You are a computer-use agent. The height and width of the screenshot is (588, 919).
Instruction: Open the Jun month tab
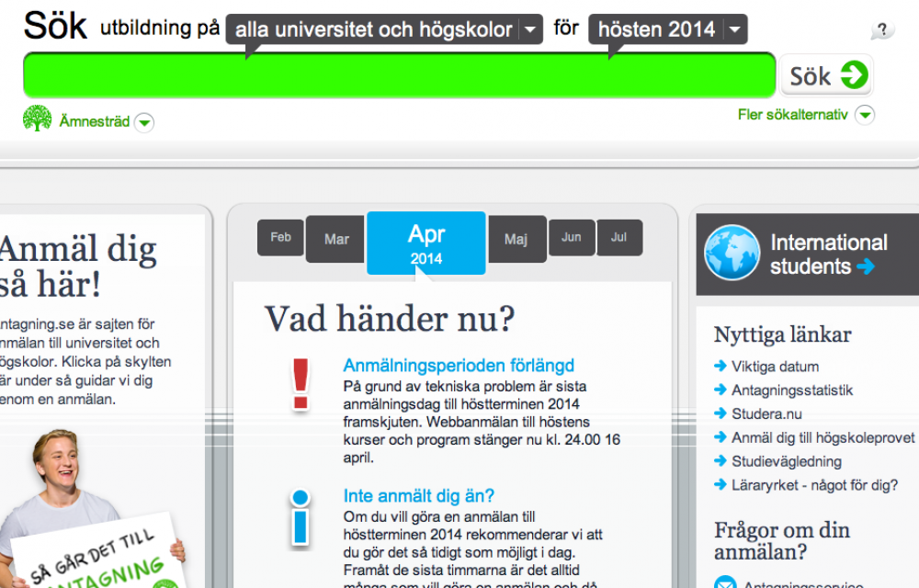(572, 237)
